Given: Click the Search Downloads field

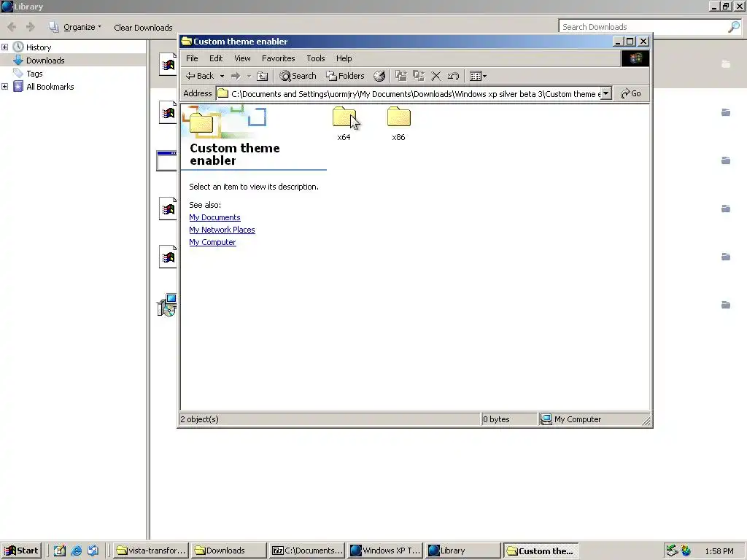Looking at the screenshot, I should (643, 27).
